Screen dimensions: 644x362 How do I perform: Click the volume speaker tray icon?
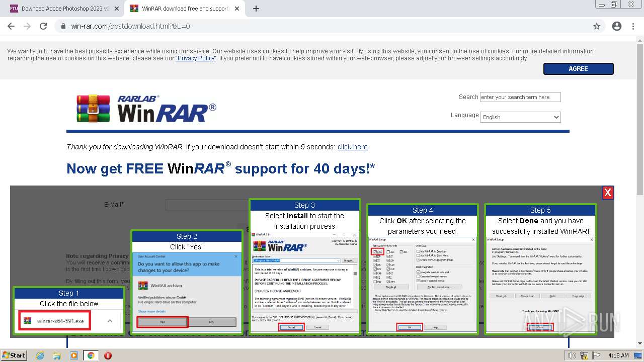(571, 355)
